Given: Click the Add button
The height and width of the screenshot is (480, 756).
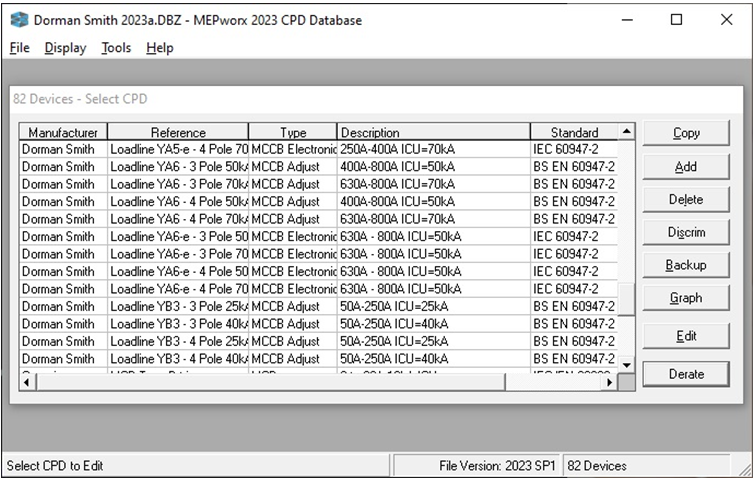Looking at the screenshot, I should pyautogui.click(x=686, y=167).
